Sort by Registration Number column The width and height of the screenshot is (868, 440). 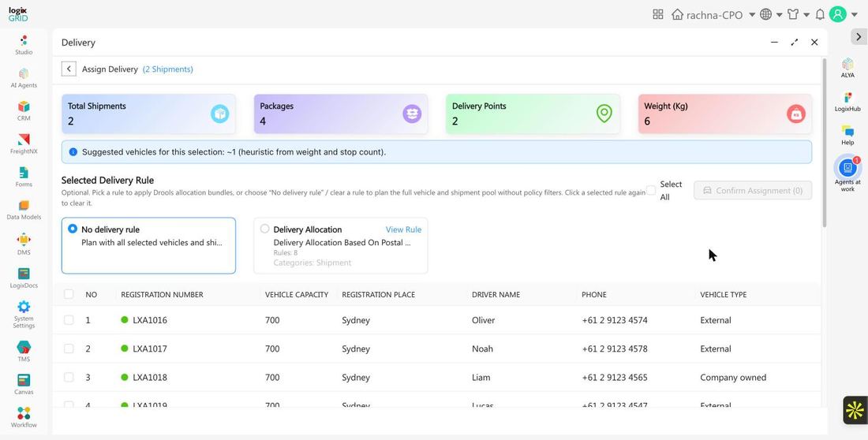click(x=163, y=294)
